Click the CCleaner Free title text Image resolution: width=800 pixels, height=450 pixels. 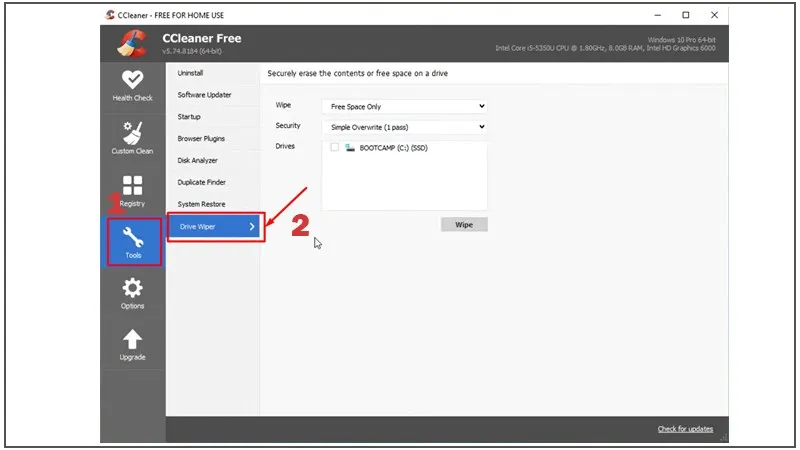[x=202, y=38]
